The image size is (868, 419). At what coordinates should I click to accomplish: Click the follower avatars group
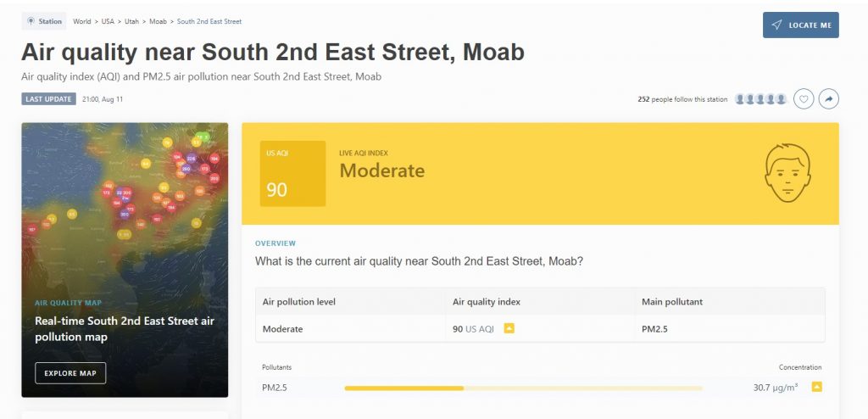coord(762,99)
